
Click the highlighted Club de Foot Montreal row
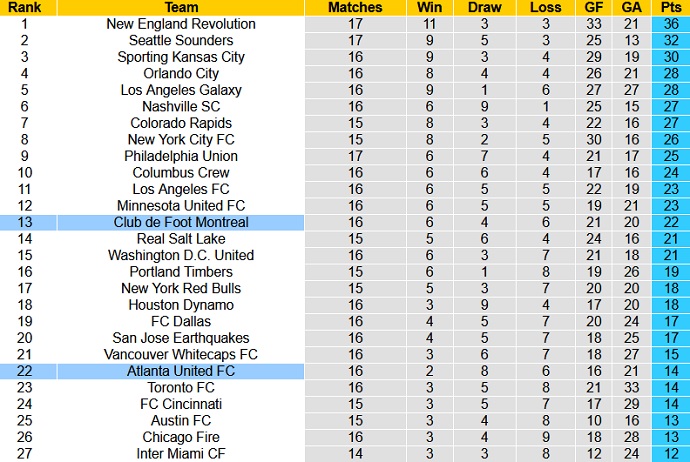[181, 222]
